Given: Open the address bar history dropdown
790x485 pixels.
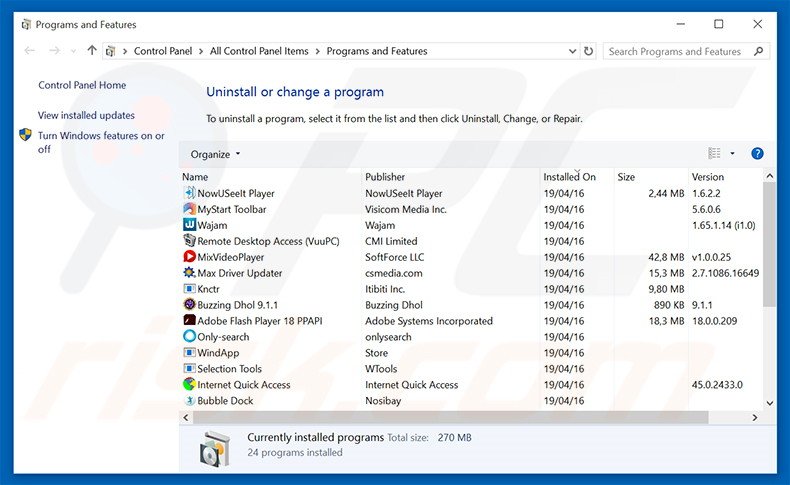Looking at the screenshot, I should [572, 51].
